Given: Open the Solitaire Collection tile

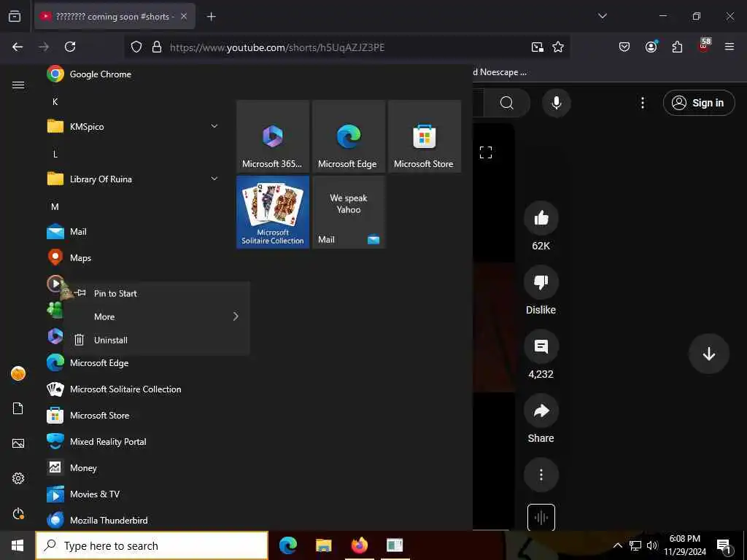Looking at the screenshot, I should pyautogui.click(x=273, y=212).
